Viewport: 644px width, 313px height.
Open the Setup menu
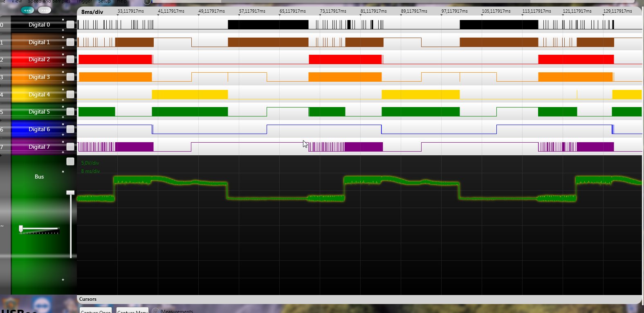click(x=104, y=2)
